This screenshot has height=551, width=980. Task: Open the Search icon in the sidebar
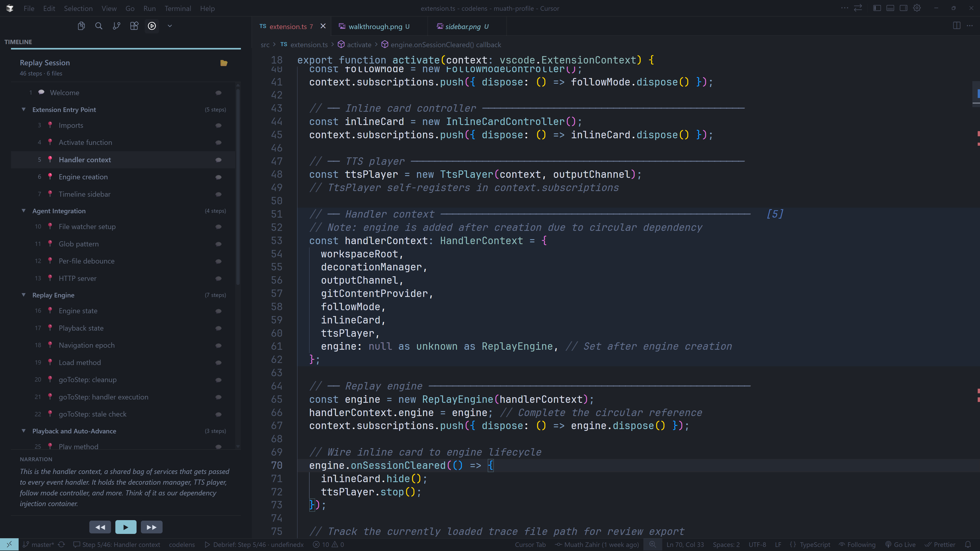tap(99, 26)
